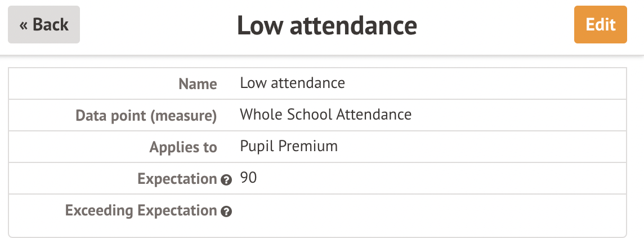Select the Expectation label text
This screenshot has height=238, width=644.
(177, 179)
